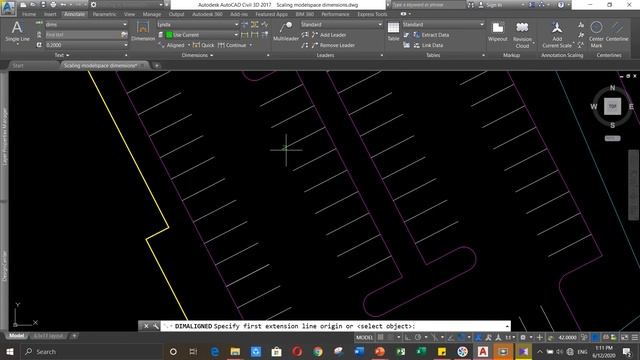The width and height of the screenshot is (640, 360).
Task: Open the AutoCAD application menu button
Action: tap(8, 8)
